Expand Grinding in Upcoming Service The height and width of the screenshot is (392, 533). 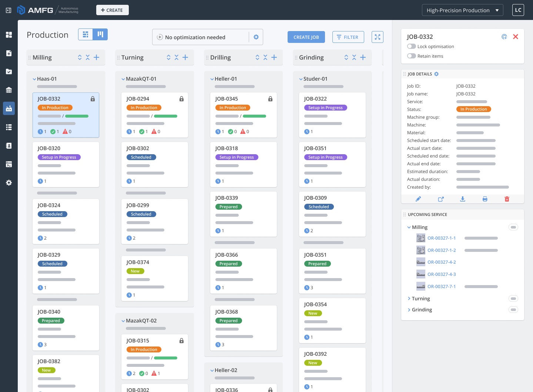pos(409,310)
